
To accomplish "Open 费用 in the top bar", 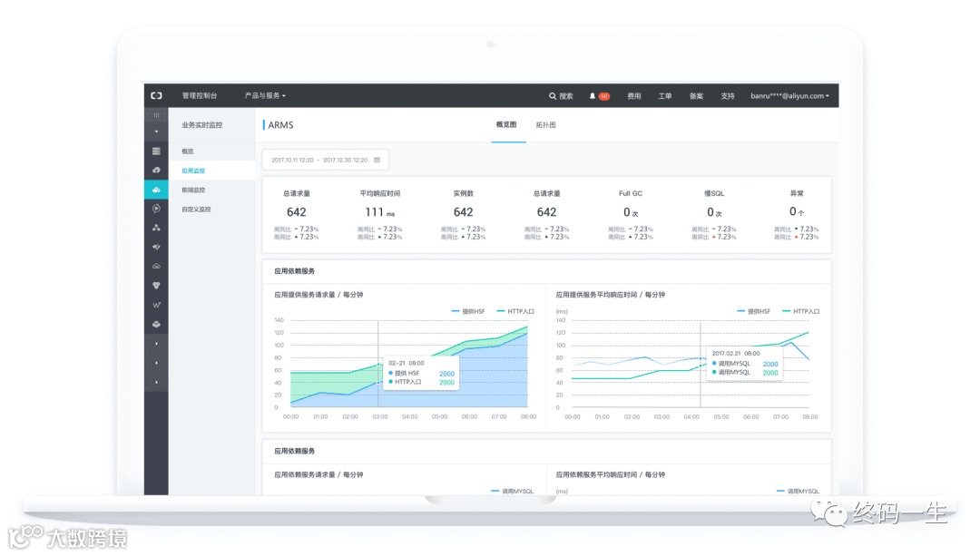I will 634,96.
